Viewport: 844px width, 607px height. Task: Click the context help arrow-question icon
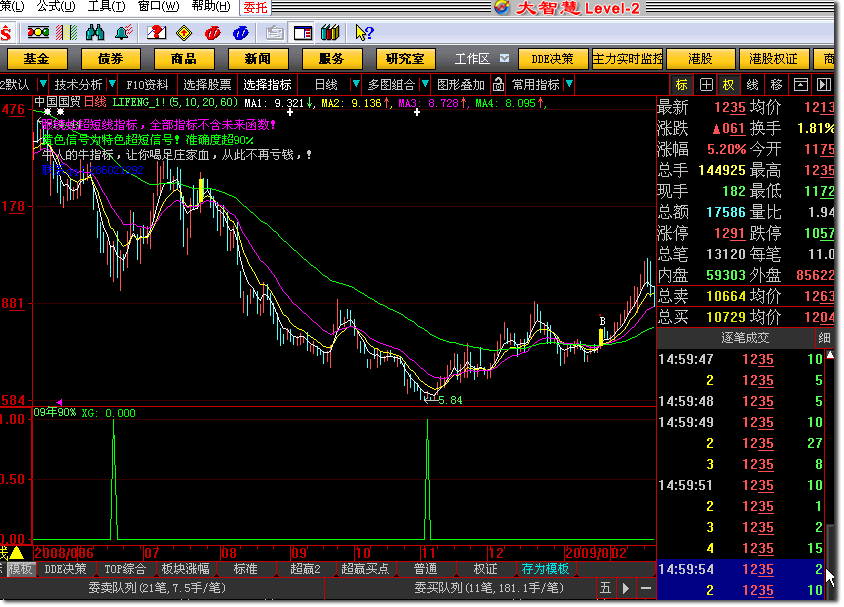pos(364,33)
